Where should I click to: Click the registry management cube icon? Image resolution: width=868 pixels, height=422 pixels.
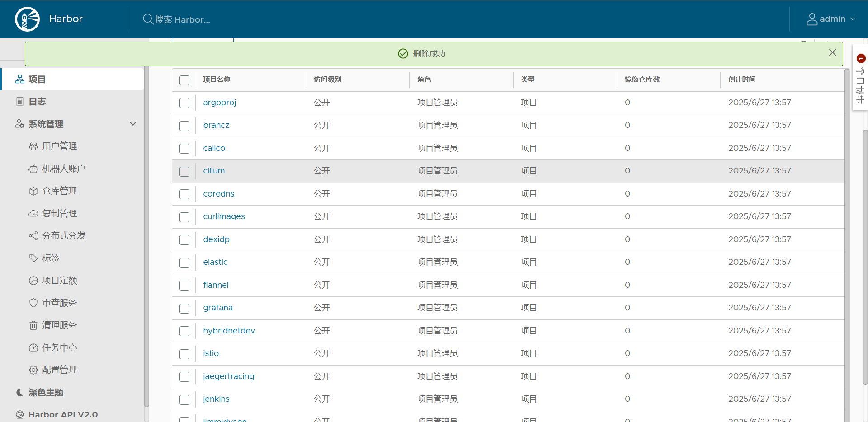click(x=33, y=191)
